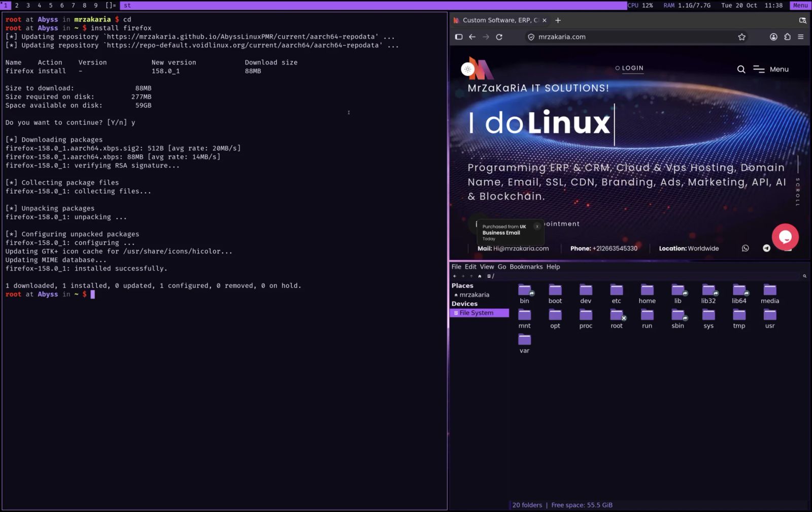Open the proc folder
This screenshot has width=812, height=512.
586,318
